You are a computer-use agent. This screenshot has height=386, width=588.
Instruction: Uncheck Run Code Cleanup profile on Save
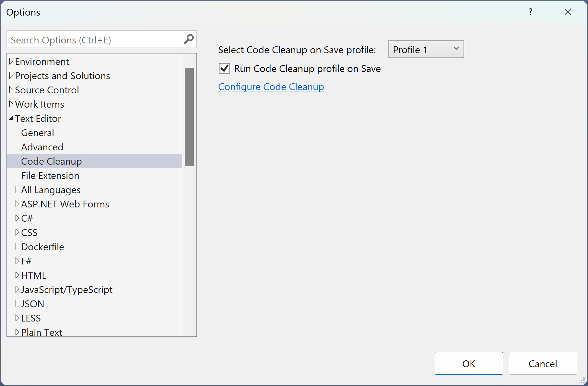[224, 68]
